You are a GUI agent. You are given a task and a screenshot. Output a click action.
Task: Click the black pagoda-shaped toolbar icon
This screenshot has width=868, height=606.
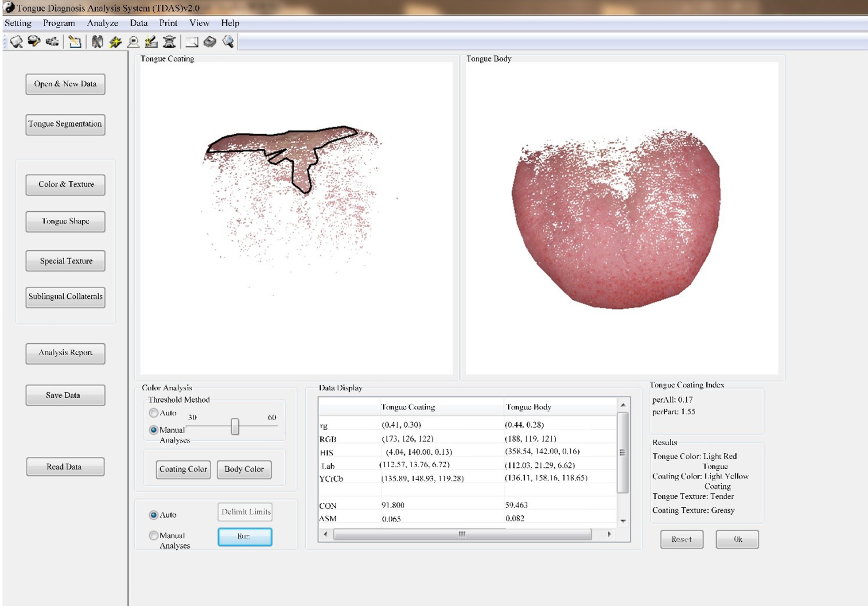pos(169,42)
